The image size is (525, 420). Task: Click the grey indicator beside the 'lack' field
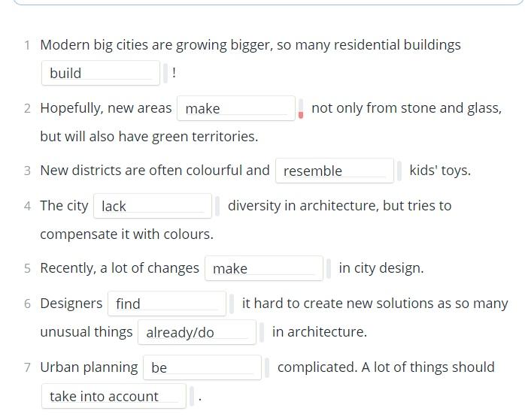[x=217, y=207]
